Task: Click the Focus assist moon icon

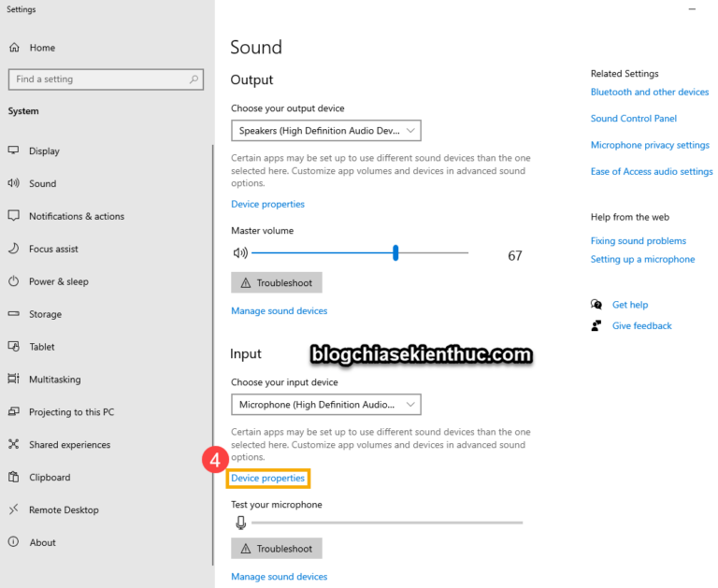Action: pos(13,249)
